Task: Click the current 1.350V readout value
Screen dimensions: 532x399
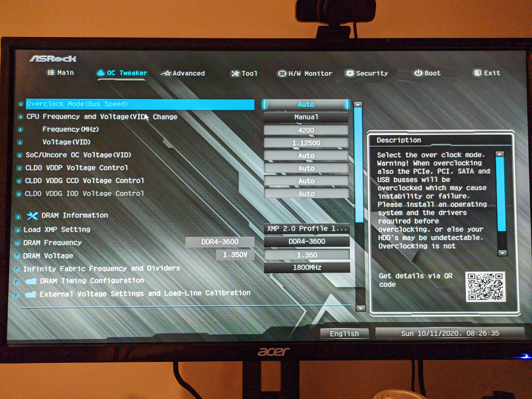Action: click(235, 255)
